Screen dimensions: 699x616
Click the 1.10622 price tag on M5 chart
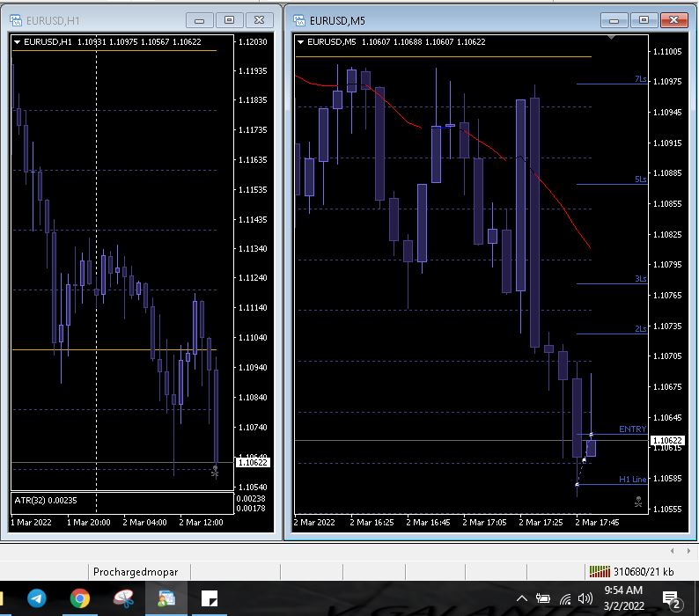tap(667, 440)
